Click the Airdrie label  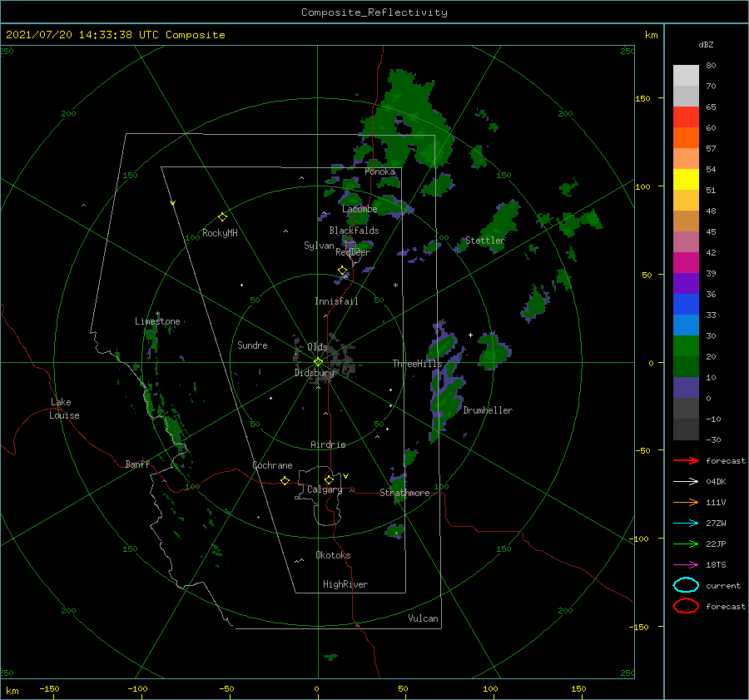pos(328,444)
